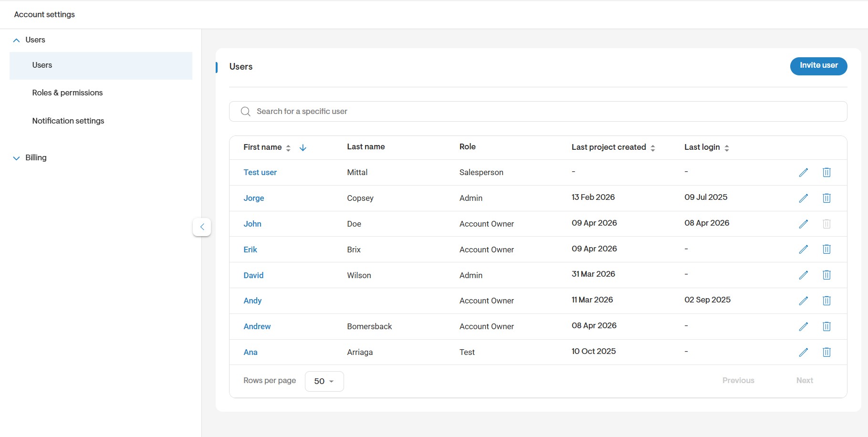This screenshot has width=868, height=437.
Task: Edit Andrew Bomersback's record
Action: coord(804,326)
